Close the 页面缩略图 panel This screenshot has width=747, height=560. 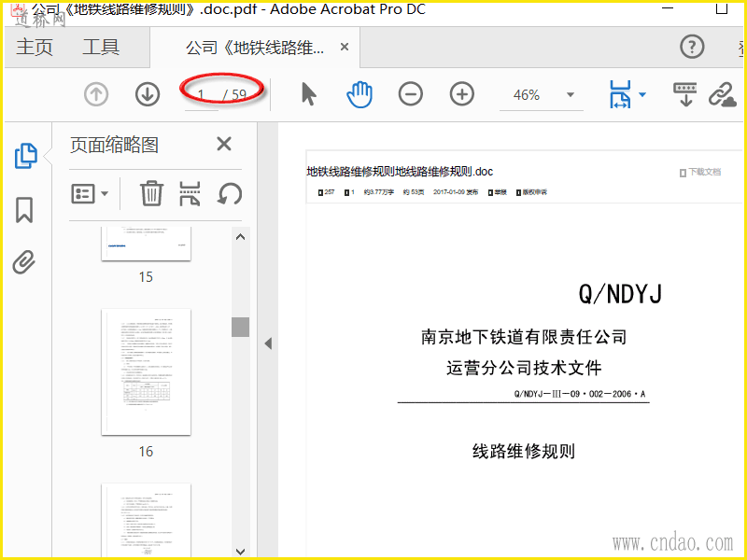click(x=224, y=144)
